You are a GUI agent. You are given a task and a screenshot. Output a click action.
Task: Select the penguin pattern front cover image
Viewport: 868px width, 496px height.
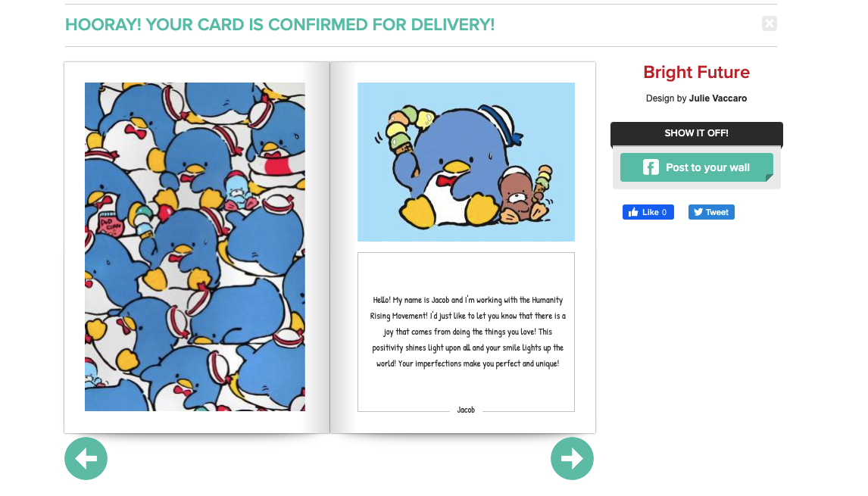click(x=195, y=247)
